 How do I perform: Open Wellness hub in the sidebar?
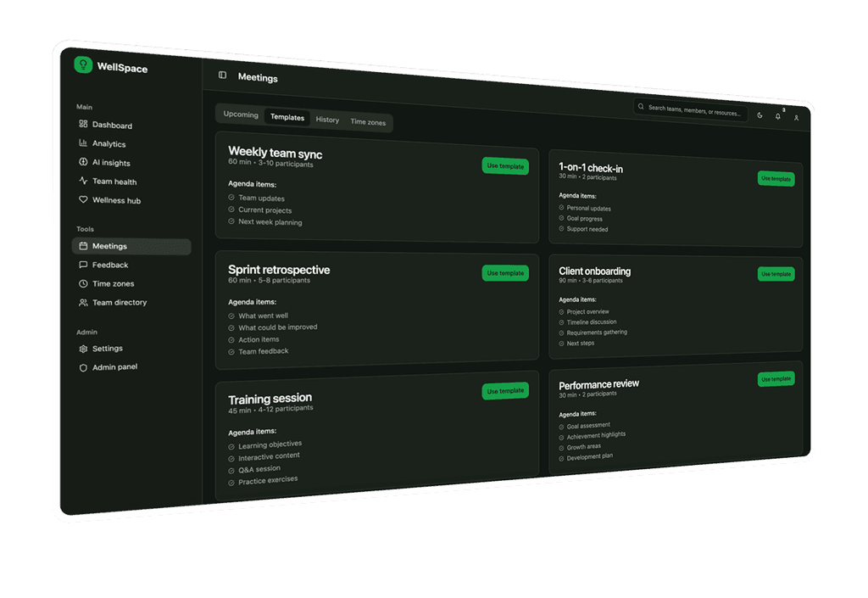(131, 200)
